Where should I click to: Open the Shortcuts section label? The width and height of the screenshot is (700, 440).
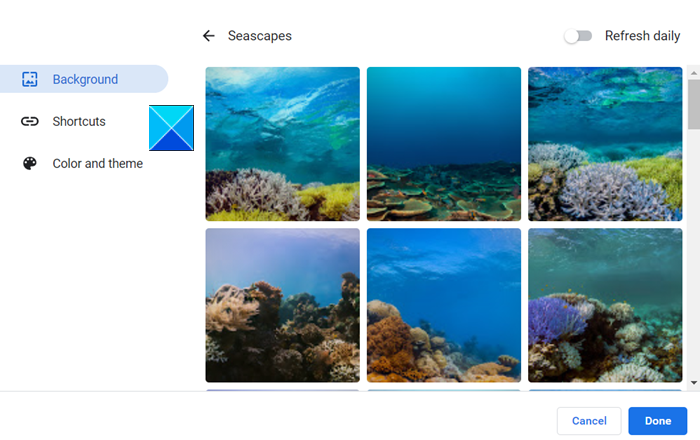point(79,121)
